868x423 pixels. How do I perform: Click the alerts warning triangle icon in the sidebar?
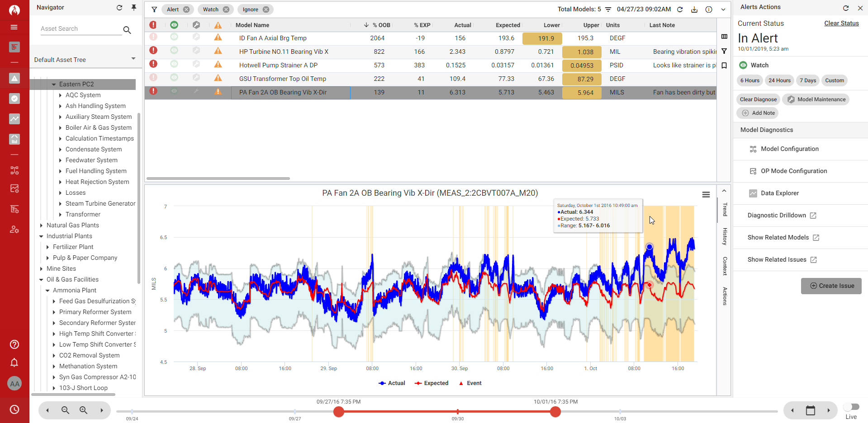click(14, 78)
